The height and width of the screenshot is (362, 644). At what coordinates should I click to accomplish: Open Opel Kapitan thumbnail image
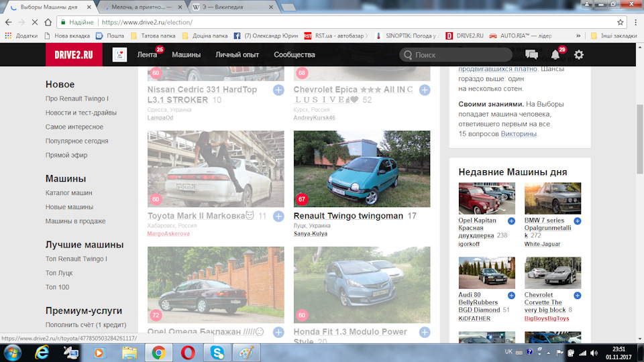pos(487,198)
